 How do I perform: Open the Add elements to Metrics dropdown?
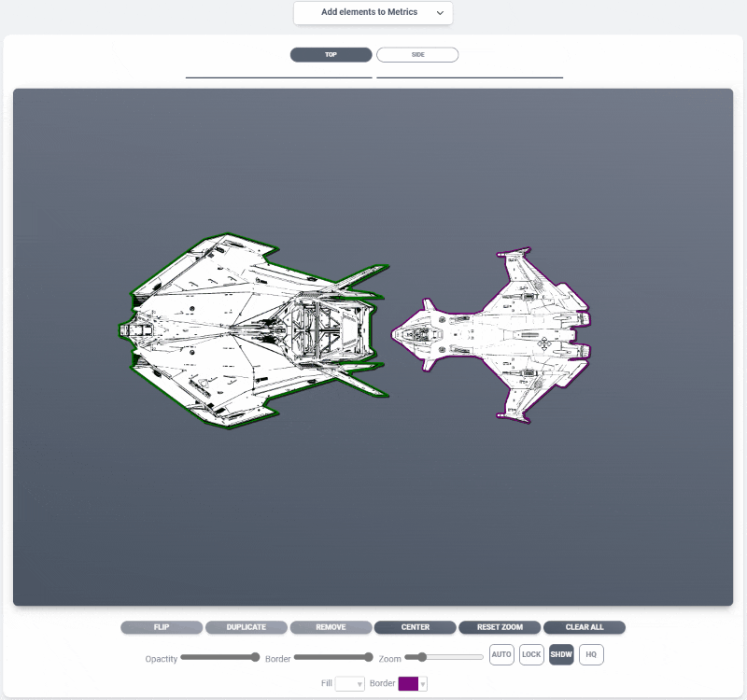click(x=373, y=13)
